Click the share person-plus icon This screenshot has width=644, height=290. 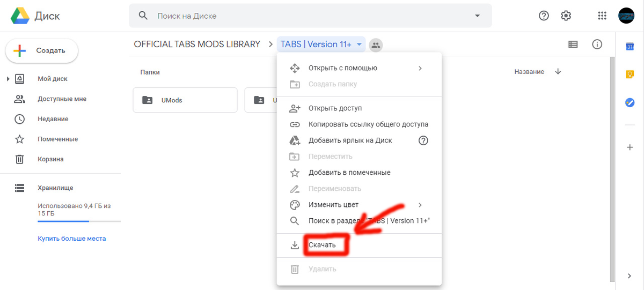tap(295, 108)
